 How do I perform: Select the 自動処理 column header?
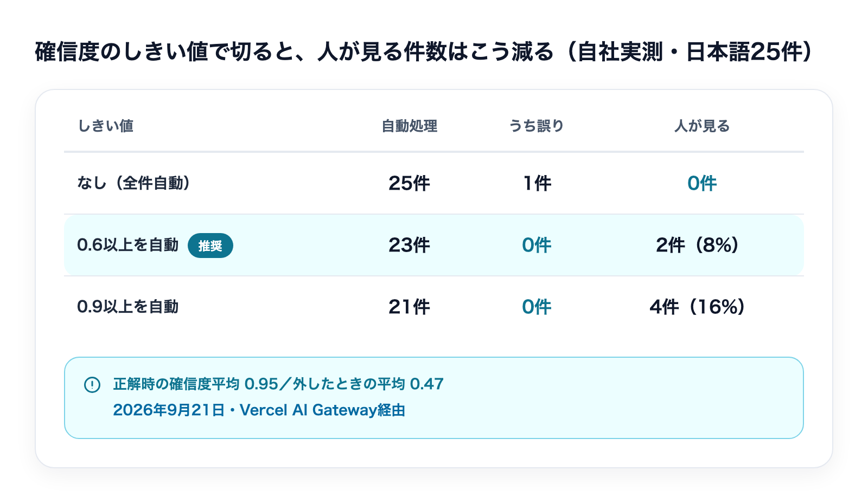point(410,126)
